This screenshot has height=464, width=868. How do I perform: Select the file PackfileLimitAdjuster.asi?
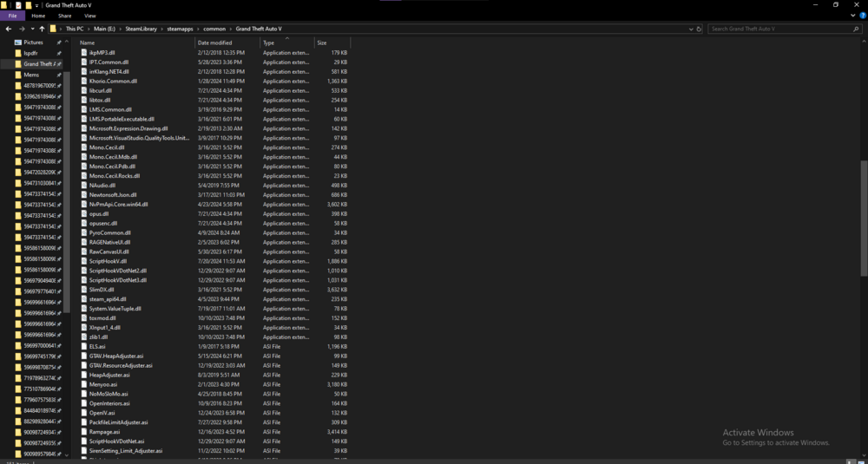point(118,422)
